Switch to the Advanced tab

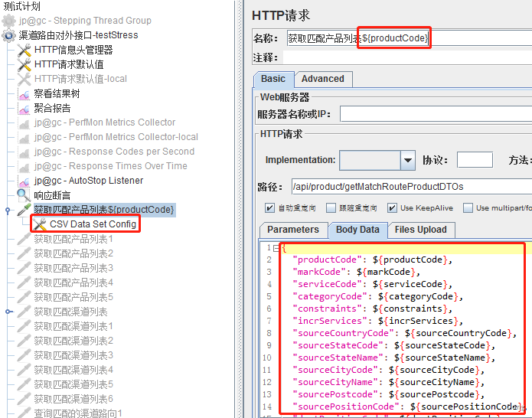(x=322, y=79)
